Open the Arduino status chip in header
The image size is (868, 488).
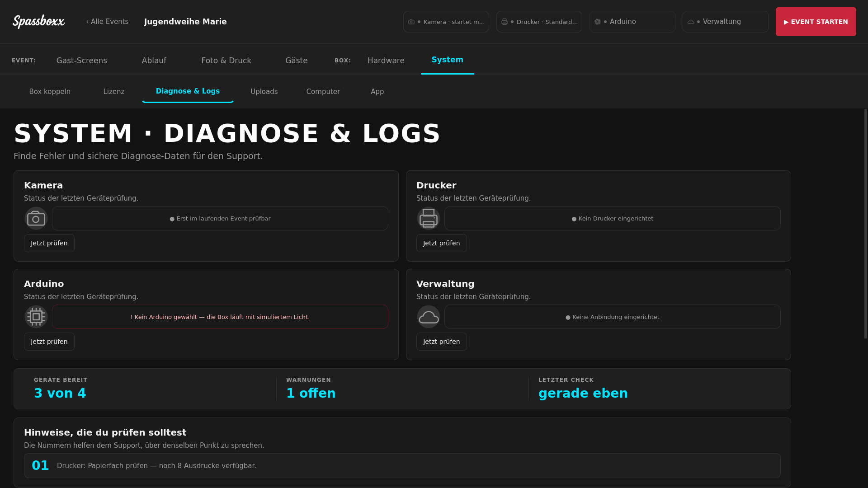632,22
